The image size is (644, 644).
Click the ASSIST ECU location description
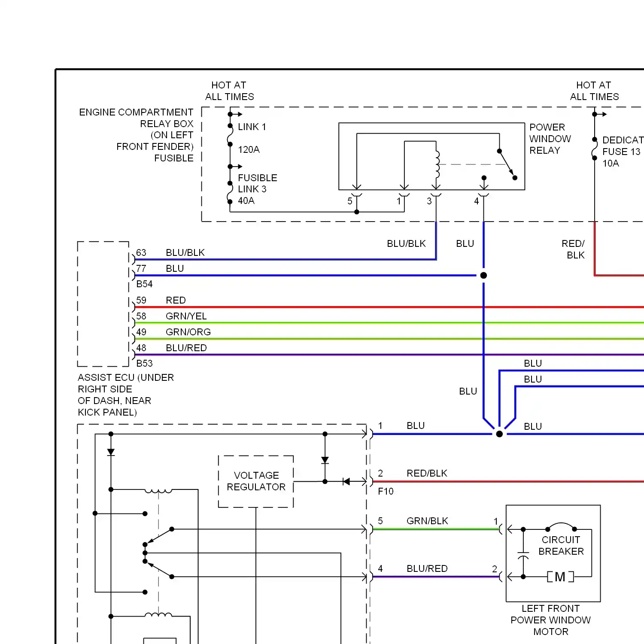[126, 395]
